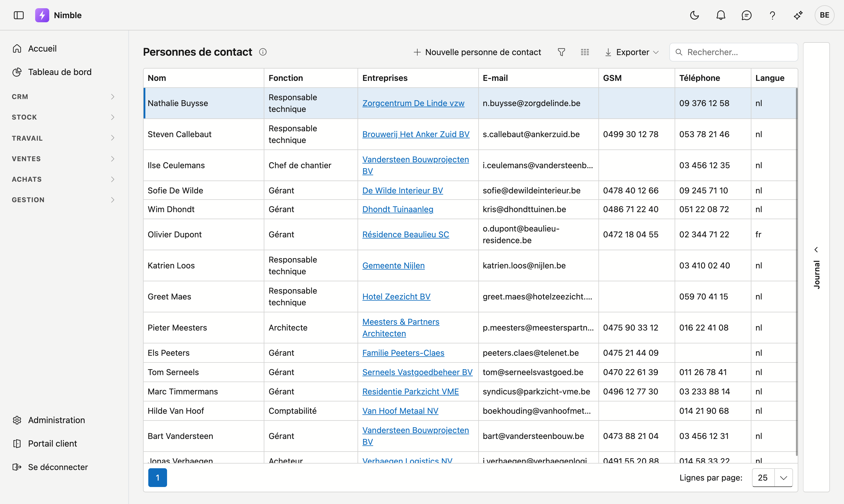Open the chat messages icon
The height and width of the screenshot is (504, 844).
(746, 15)
